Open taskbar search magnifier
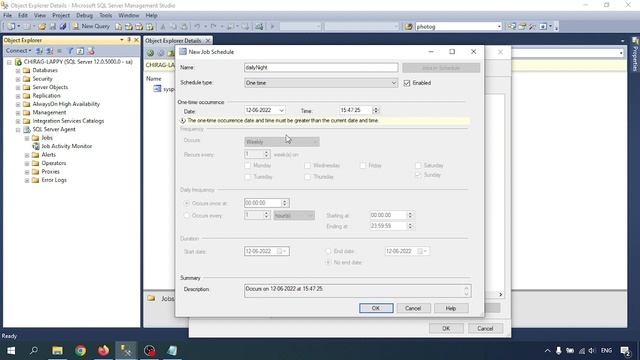Viewport: 640px width, 360px height. pos(34,351)
